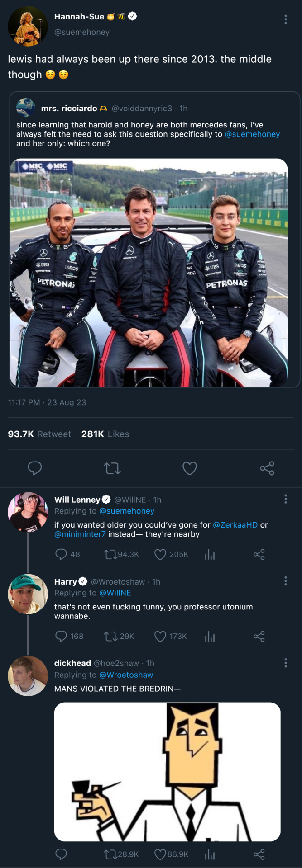Retweet the dickhead account's reply
Screen dimensions: 302x868
pyautogui.click(x=110, y=854)
